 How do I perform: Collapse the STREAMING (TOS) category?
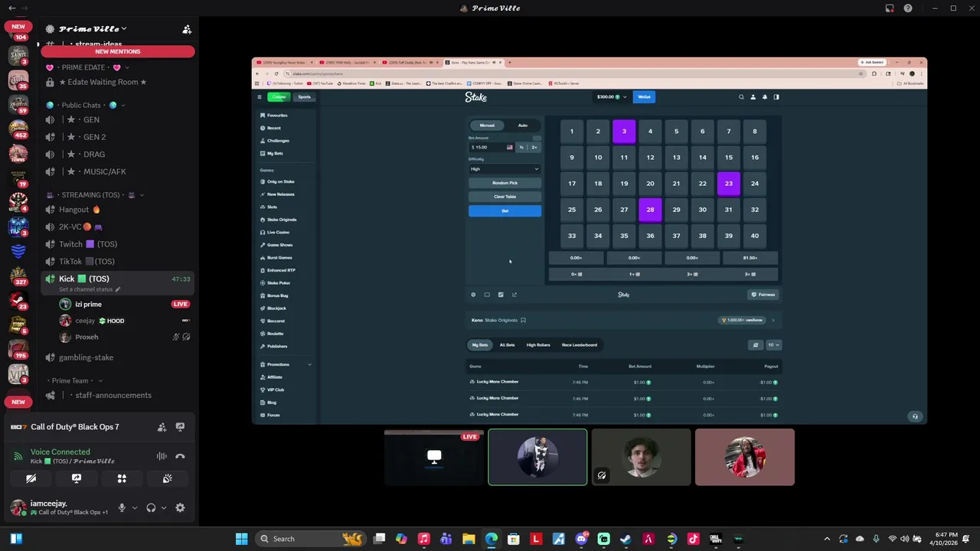pos(96,195)
